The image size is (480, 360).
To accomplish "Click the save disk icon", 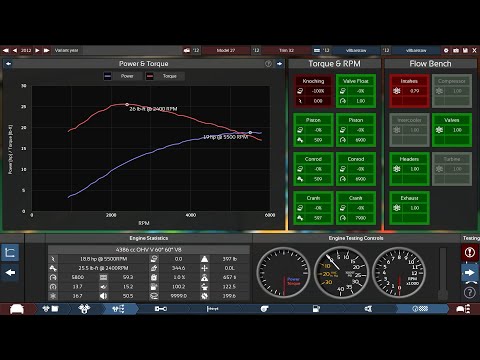I will (465, 50).
